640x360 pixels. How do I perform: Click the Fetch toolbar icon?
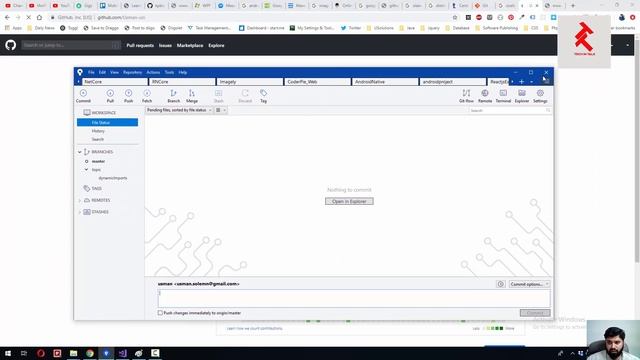pyautogui.click(x=147, y=96)
